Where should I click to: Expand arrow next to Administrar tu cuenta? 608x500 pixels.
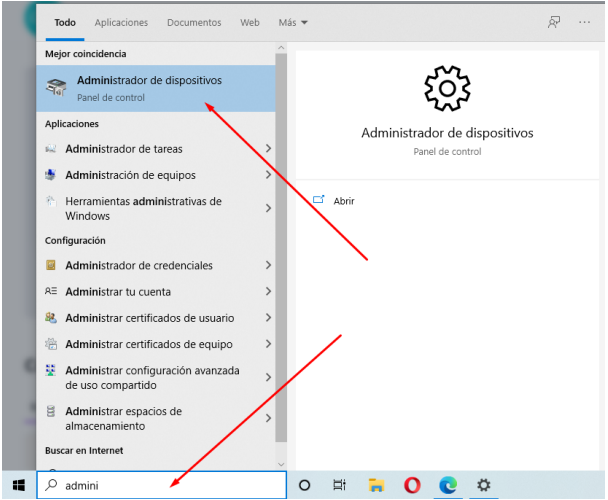click(268, 292)
